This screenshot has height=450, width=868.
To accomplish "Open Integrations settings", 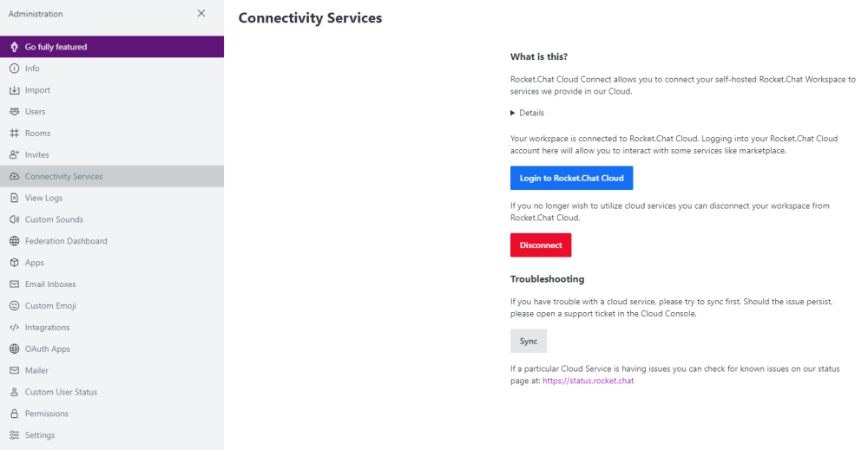I will (x=112, y=327).
